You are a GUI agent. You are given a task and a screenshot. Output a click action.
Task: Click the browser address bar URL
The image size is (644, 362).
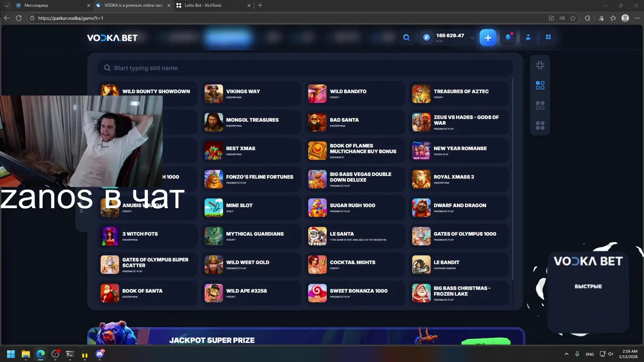click(x=70, y=18)
